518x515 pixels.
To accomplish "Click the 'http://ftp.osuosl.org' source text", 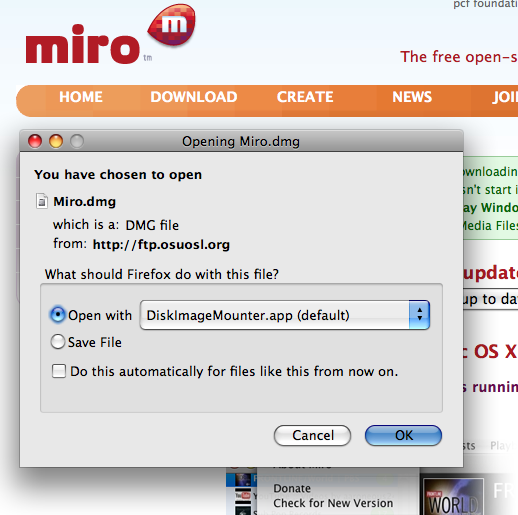I will coord(161,245).
